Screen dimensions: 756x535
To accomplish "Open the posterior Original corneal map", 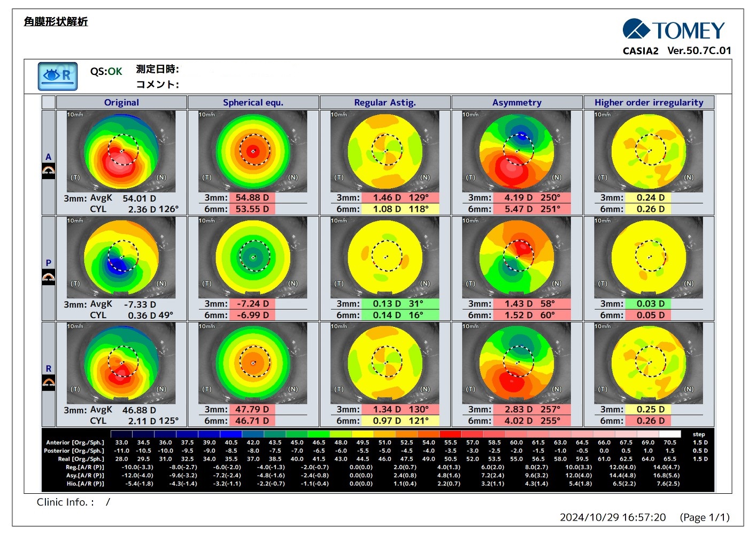I will point(121,257).
